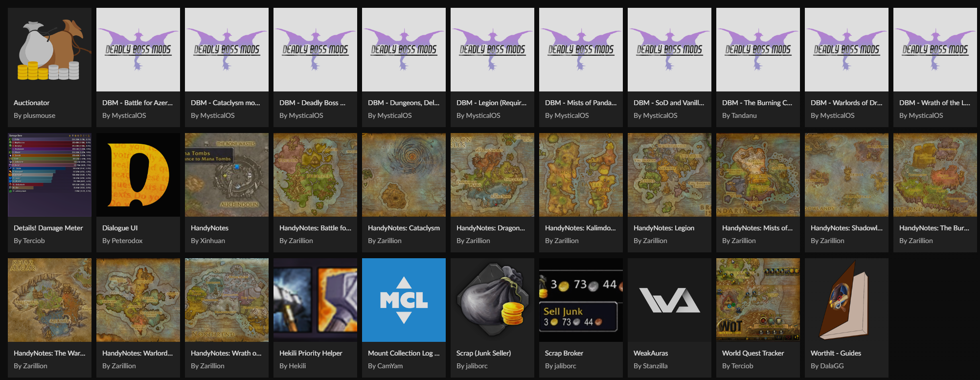Open the Auctionator coin bags icon
Image resolution: width=980 pixels, height=380 pixels.
[49, 49]
